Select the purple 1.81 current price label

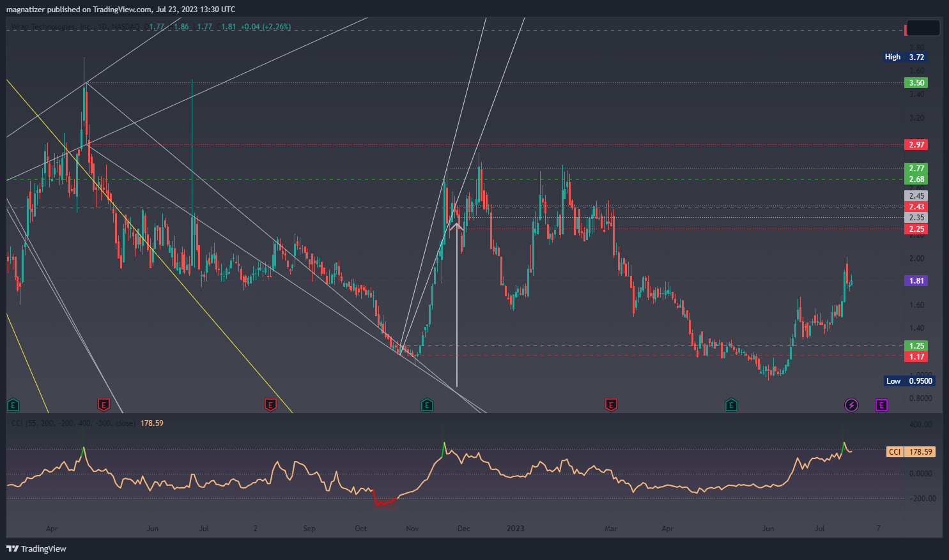point(916,280)
